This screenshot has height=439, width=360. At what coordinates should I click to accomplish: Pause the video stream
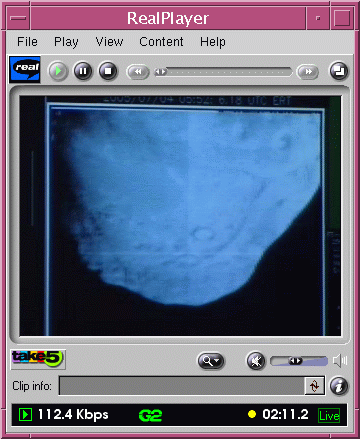(83, 71)
